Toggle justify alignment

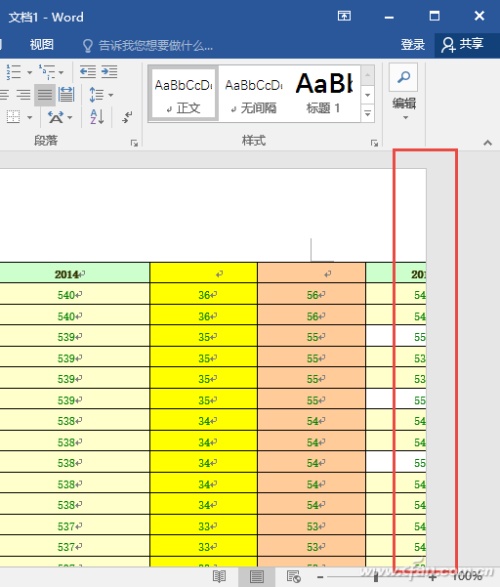[x=45, y=94]
